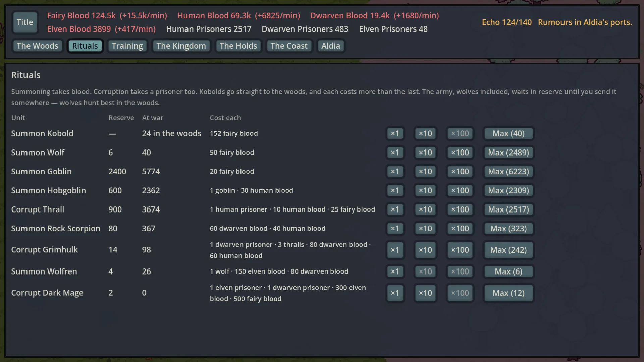Summon 100 Hobgoblins with ×100
Viewport: 644px width, 362px height.
pyautogui.click(x=460, y=191)
